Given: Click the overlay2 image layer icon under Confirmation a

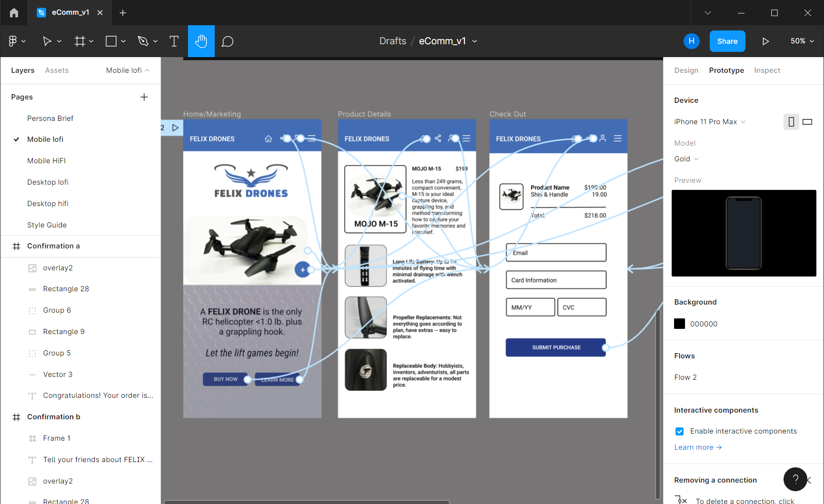Looking at the screenshot, I should tap(32, 268).
